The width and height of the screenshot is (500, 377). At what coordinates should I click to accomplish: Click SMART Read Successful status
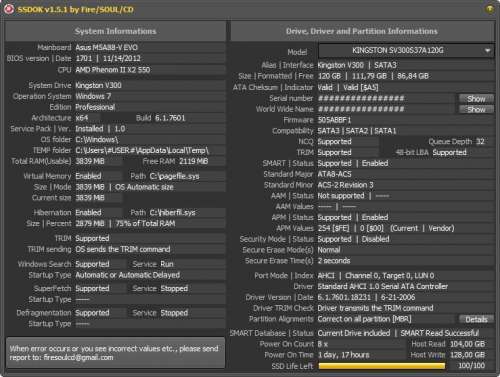click(x=439, y=333)
